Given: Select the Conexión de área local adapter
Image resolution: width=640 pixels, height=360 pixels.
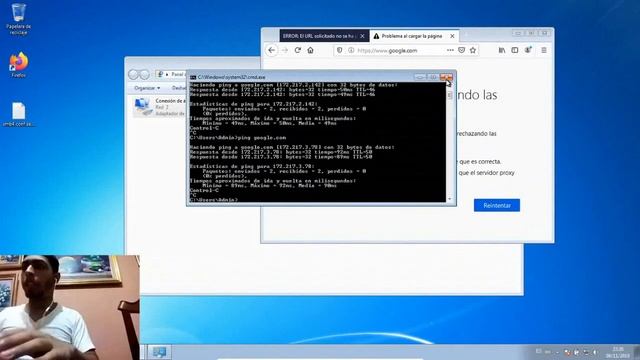Looking at the screenshot, I should 159,107.
